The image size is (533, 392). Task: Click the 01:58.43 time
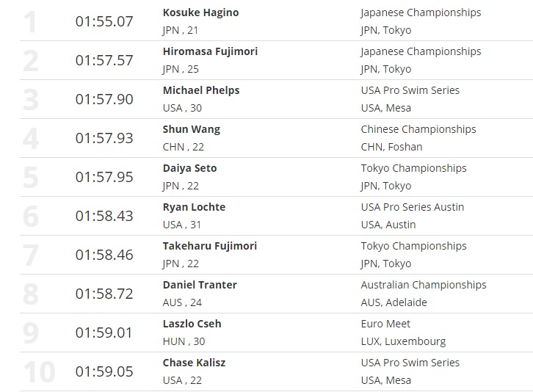pos(104,216)
